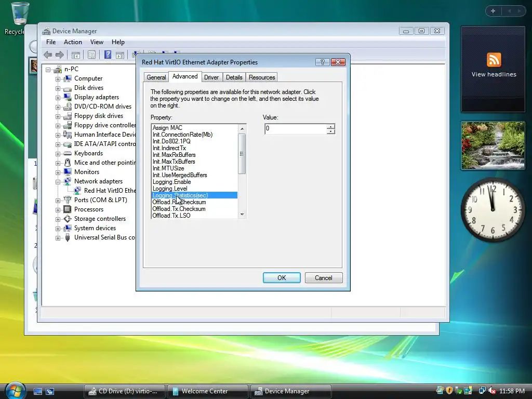Expand the Disk drives node
The image size is (532, 399).
tap(58, 88)
